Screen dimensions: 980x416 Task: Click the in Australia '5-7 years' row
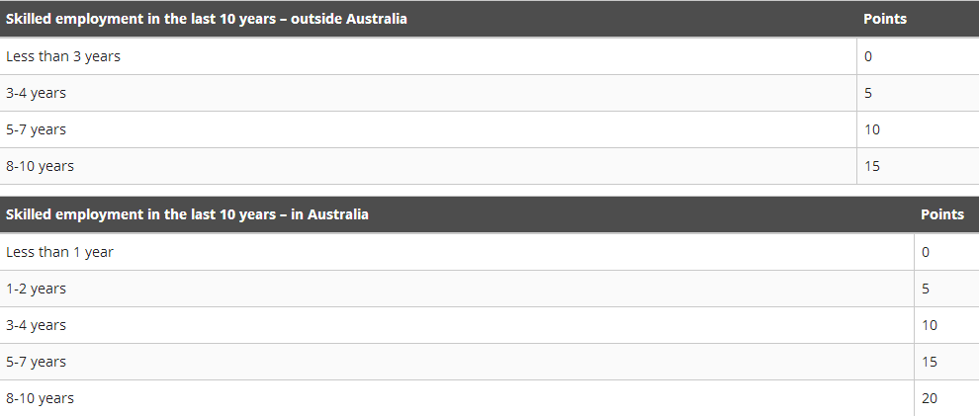click(490, 362)
